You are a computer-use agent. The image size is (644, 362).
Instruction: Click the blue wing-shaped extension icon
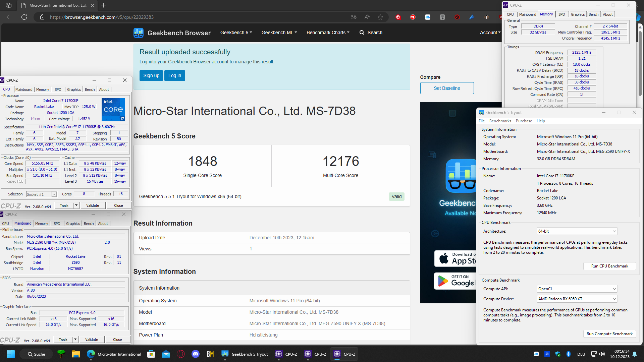[x=472, y=17]
